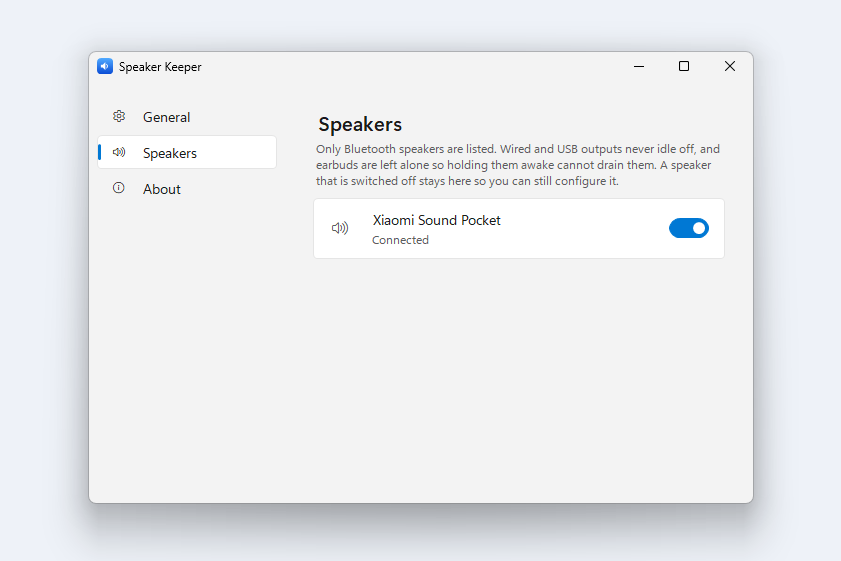
Task: Close the Speaker Keeper window
Action: pos(729,67)
